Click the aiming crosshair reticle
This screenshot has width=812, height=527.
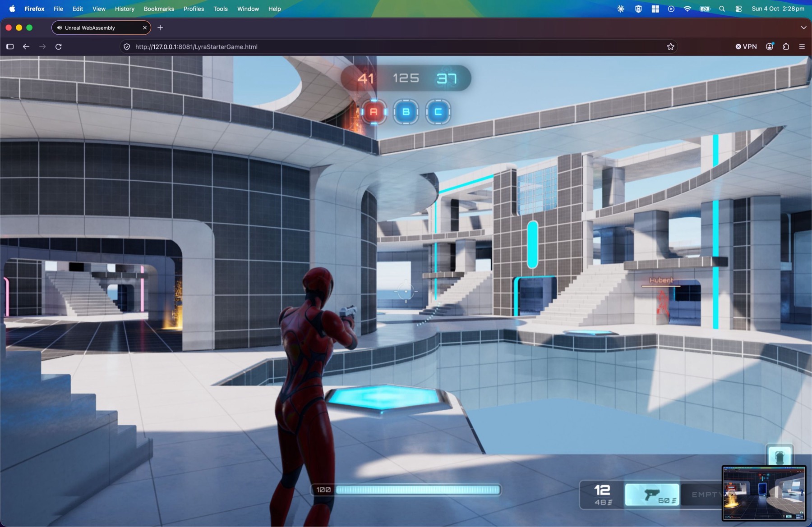(x=406, y=291)
